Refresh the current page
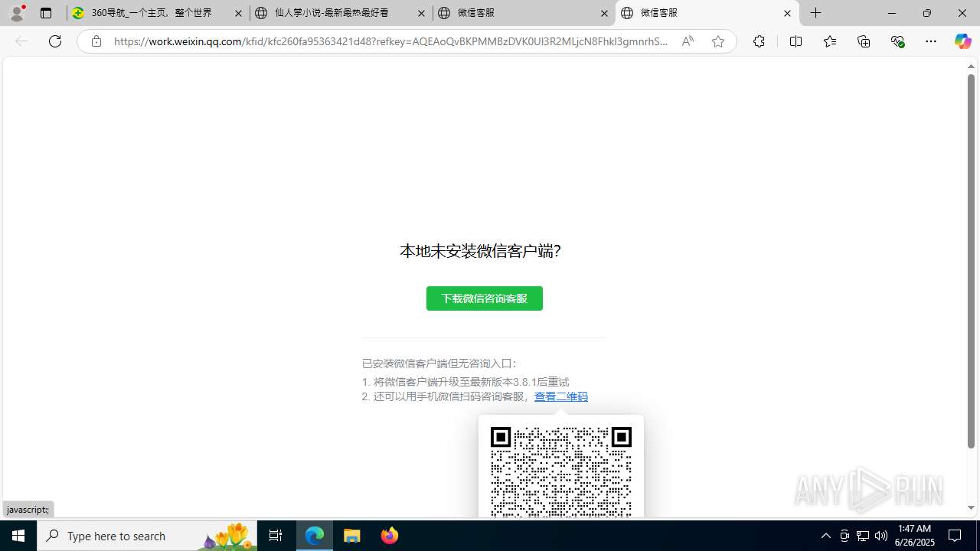 click(x=55, y=41)
